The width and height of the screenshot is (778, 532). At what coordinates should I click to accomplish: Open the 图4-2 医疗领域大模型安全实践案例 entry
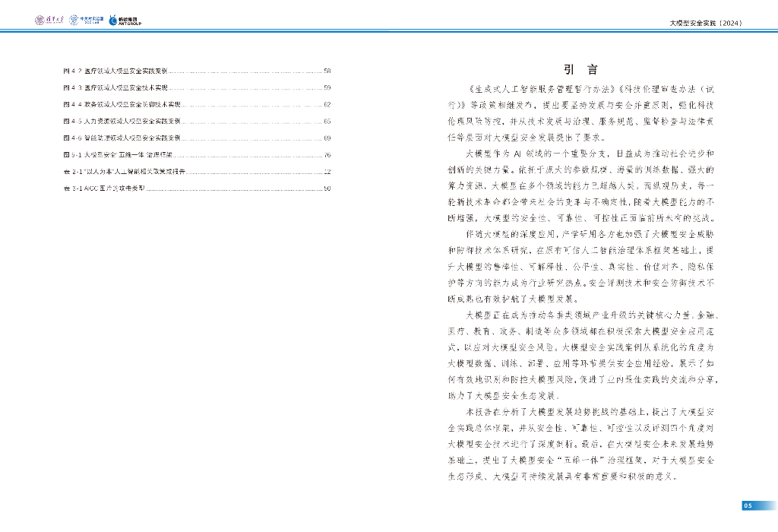click(x=197, y=71)
